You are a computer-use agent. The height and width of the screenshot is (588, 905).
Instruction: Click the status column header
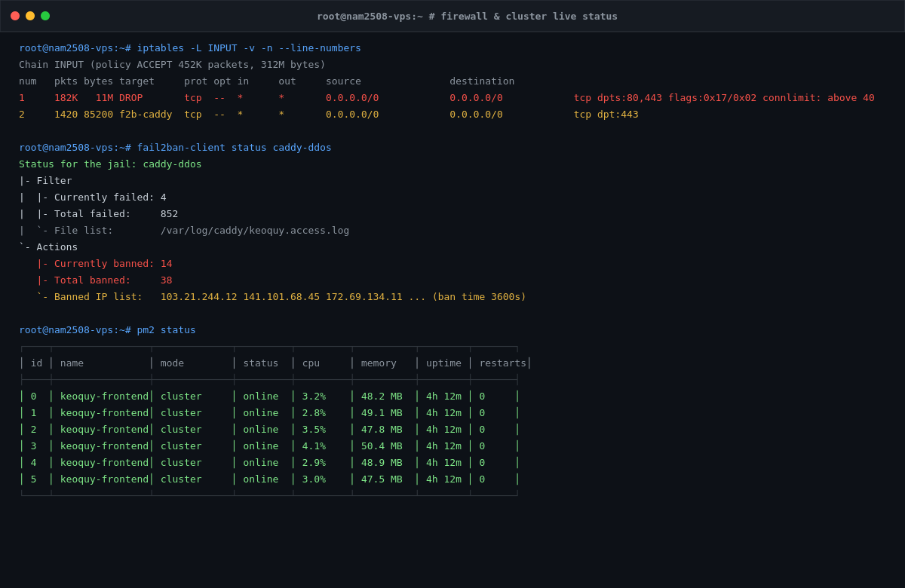pos(260,363)
